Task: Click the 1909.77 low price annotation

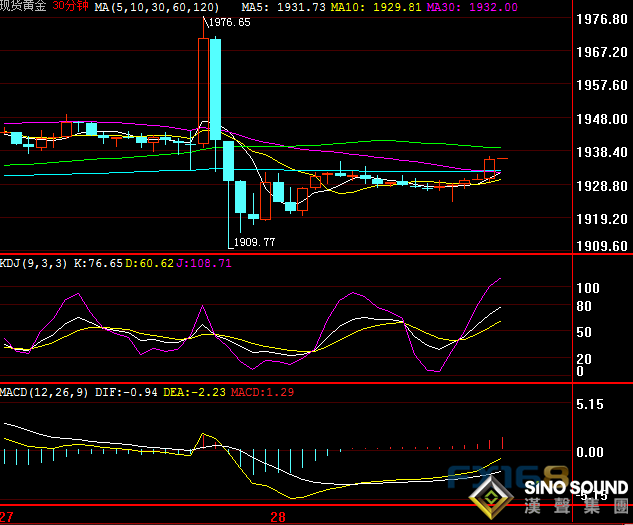Action: pos(254,242)
